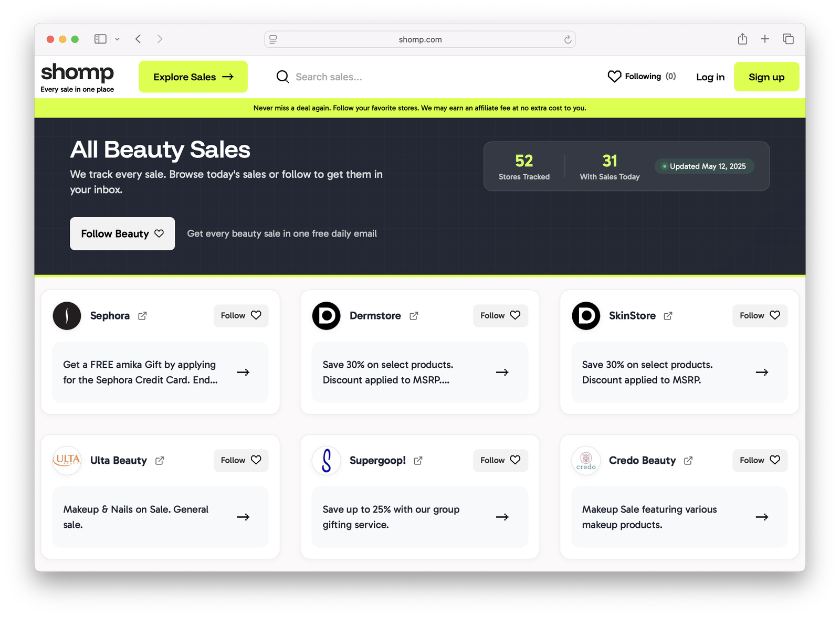Click the SkinStore logo icon
The image size is (840, 617).
coord(586,316)
